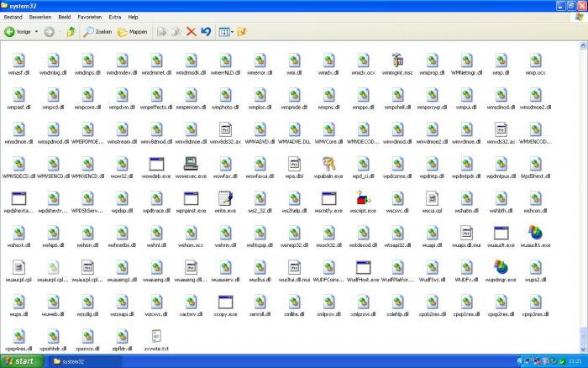Select the wuaucpl.cpl file icon
The height and width of the screenshot is (368, 588).
pos(18,267)
